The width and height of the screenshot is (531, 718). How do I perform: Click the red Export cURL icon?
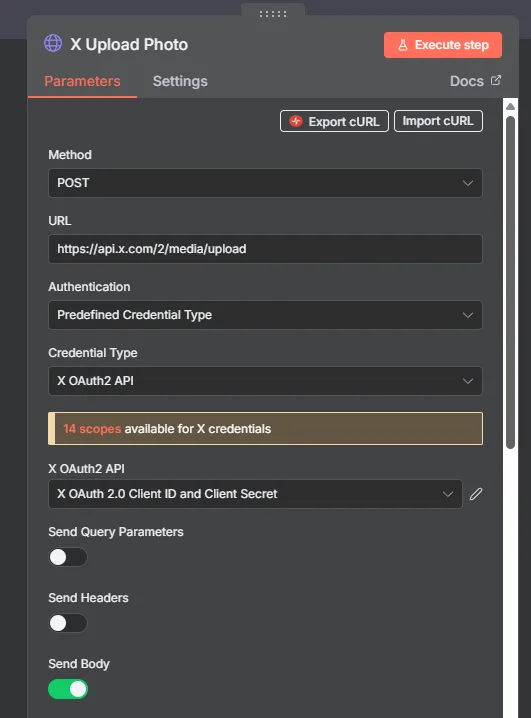(x=296, y=121)
